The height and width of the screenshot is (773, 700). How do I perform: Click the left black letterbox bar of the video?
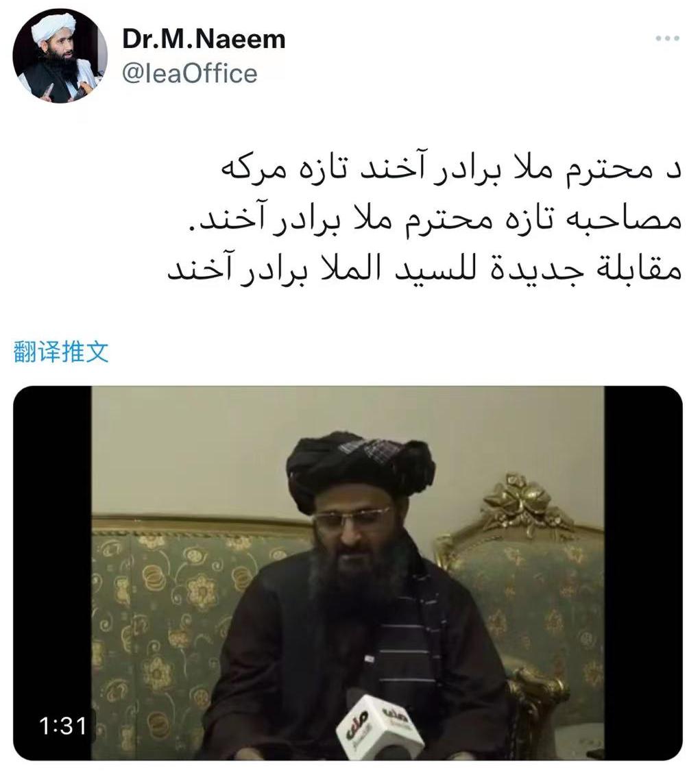pyautogui.click(x=52, y=573)
